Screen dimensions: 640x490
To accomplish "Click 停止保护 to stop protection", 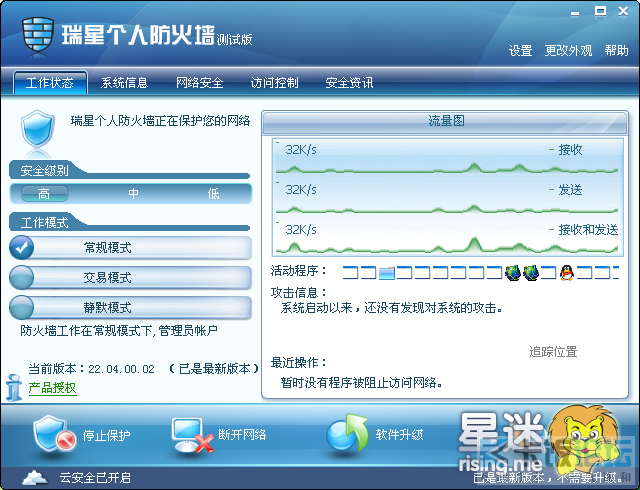I will pyautogui.click(x=82, y=436).
